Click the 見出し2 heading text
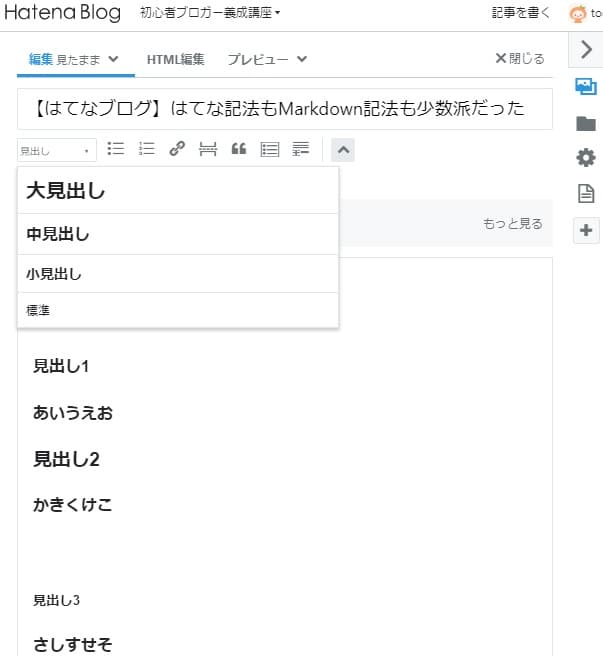The width and height of the screenshot is (603, 656). point(67,459)
